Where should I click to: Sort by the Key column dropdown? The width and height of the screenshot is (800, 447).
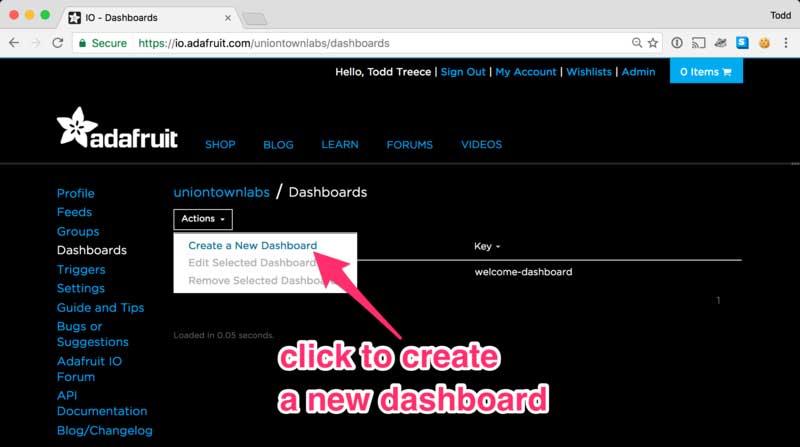(x=487, y=246)
